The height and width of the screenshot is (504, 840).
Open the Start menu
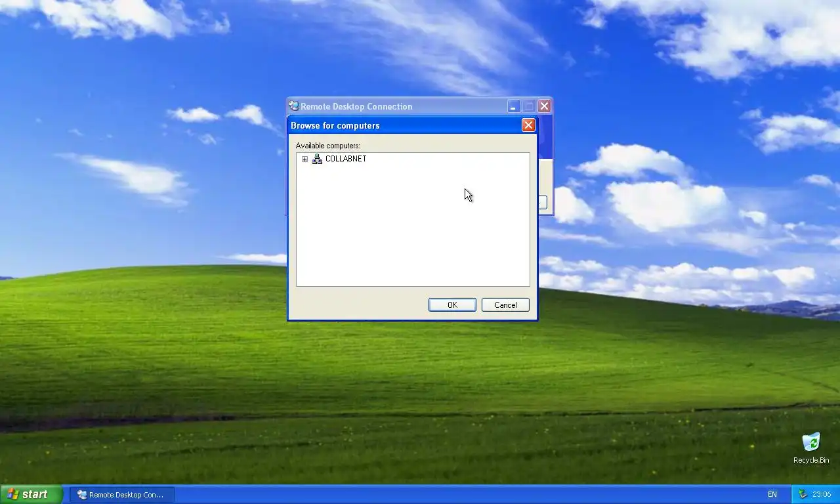[31, 494]
